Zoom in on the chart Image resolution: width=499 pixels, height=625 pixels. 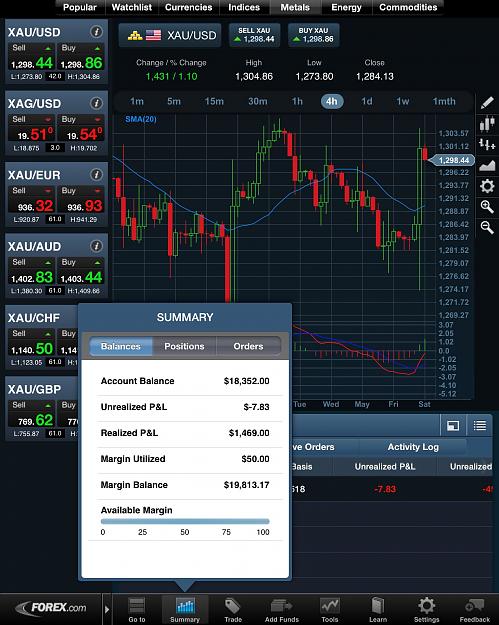(487, 206)
